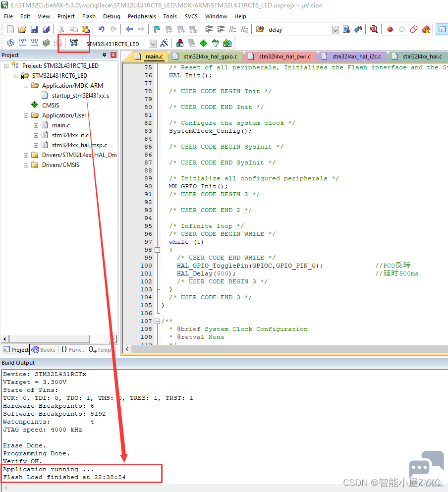The height and width of the screenshot is (492, 448).
Task: Build target files icon
Action: 22,43
